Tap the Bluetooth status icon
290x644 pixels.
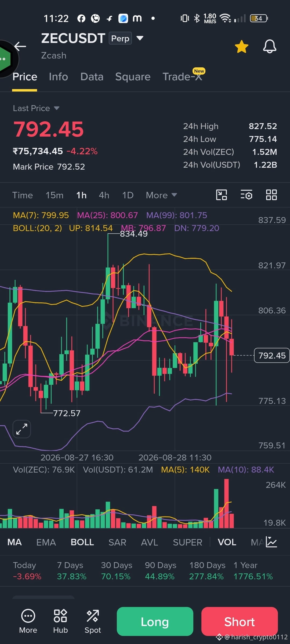(x=197, y=18)
